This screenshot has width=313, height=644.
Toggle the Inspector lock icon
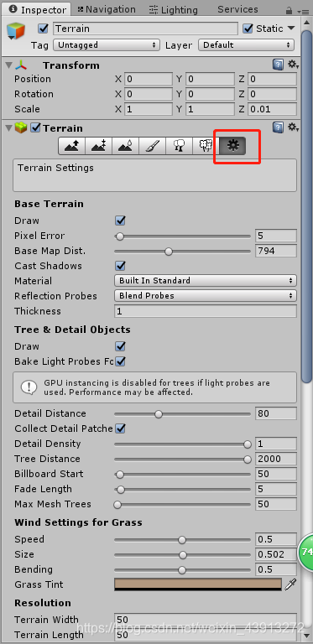pos(290,10)
